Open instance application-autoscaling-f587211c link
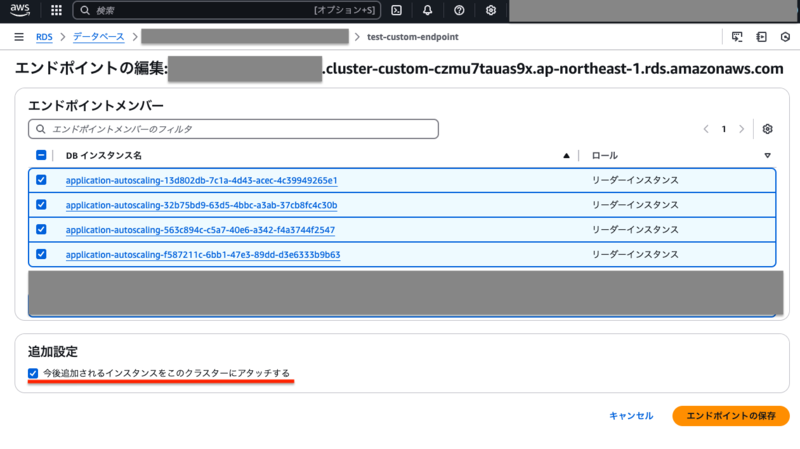 (203, 255)
